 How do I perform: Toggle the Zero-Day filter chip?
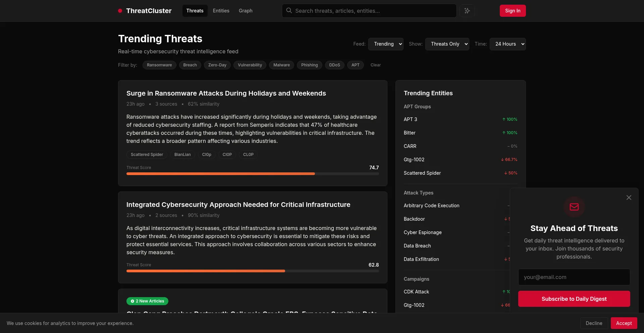tap(217, 65)
